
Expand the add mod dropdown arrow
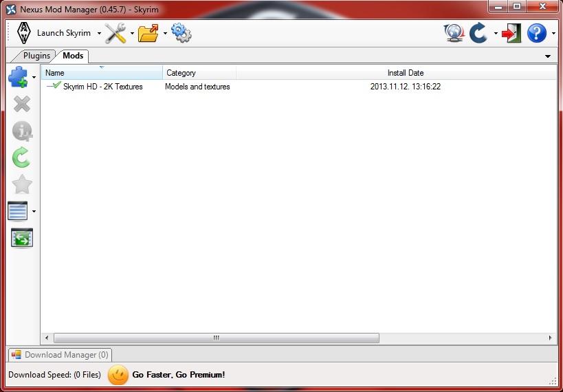34,77
